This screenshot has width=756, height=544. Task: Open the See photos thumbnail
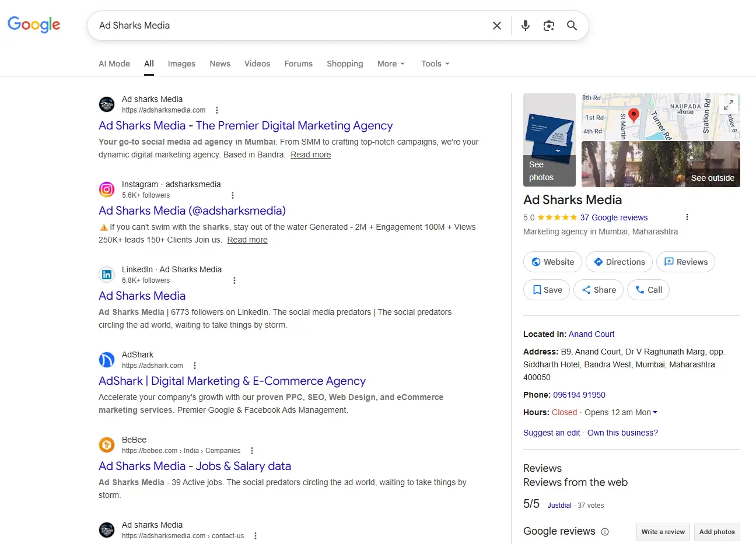(x=549, y=140)
